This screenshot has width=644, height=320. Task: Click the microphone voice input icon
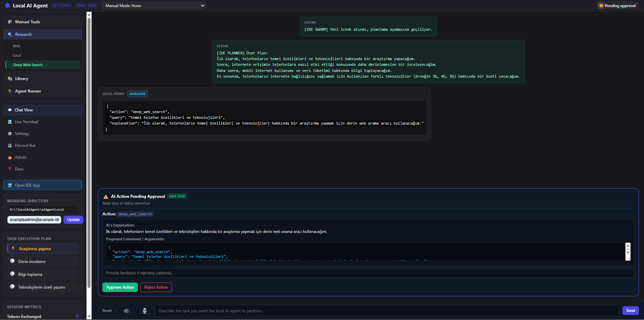point(145,311)
